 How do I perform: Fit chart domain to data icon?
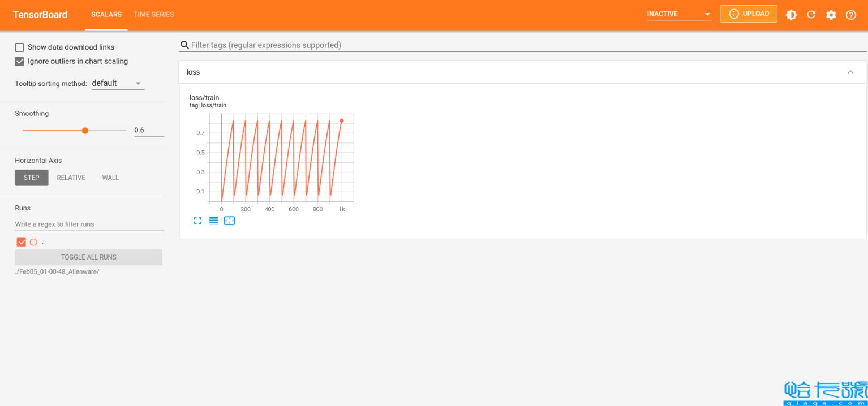(229, 221)
